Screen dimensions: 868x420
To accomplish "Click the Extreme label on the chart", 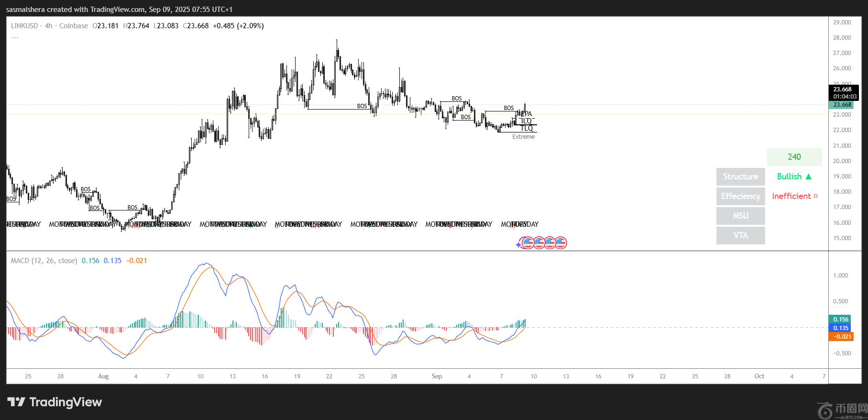I will (523, 137).
